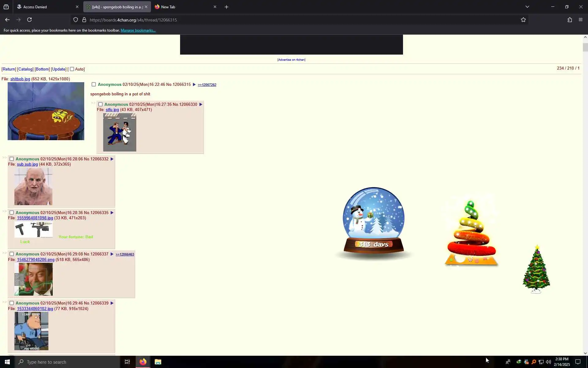This screenshot has height=368, width=588.
Task: Click the page vertical scrollbar thumb
Action: 585,48
